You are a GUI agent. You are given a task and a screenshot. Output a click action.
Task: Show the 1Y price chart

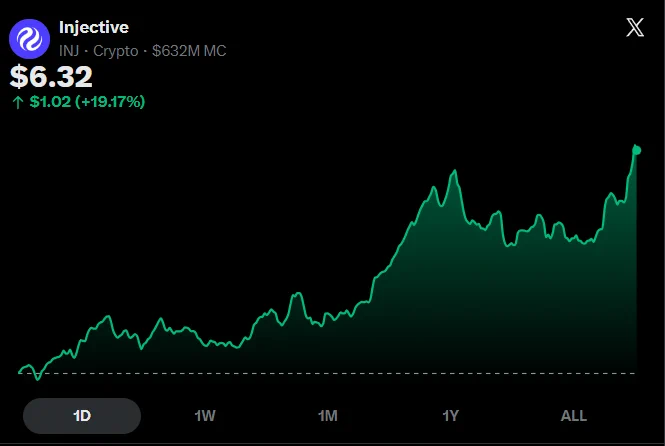(x=450, y=416)
